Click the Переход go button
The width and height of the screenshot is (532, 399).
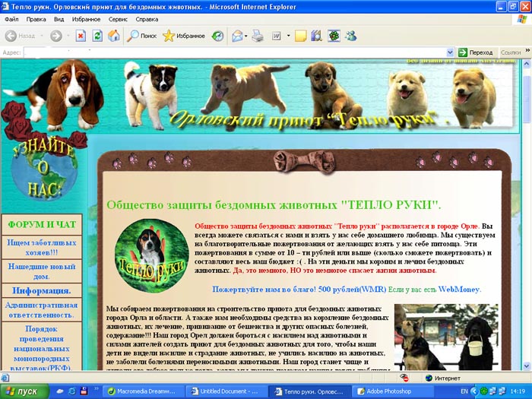(x=475, y=52)
